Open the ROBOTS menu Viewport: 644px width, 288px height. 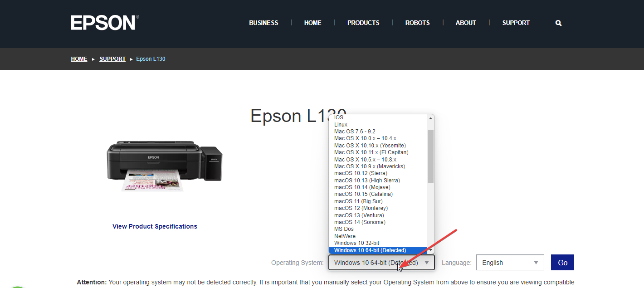(417, 23)
